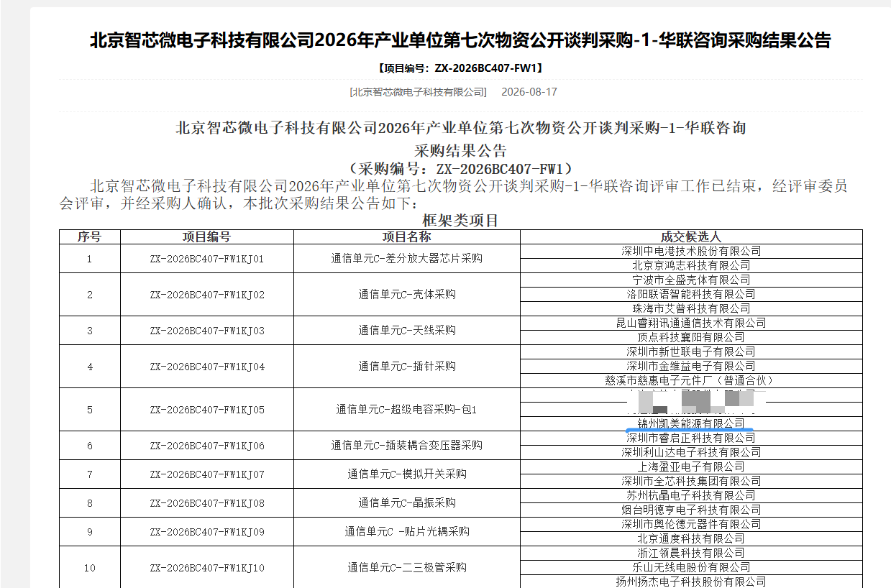The image size is (891, 588).
Task: Click 通信单元C-天线采购 project name
Action: pos(407,331)
